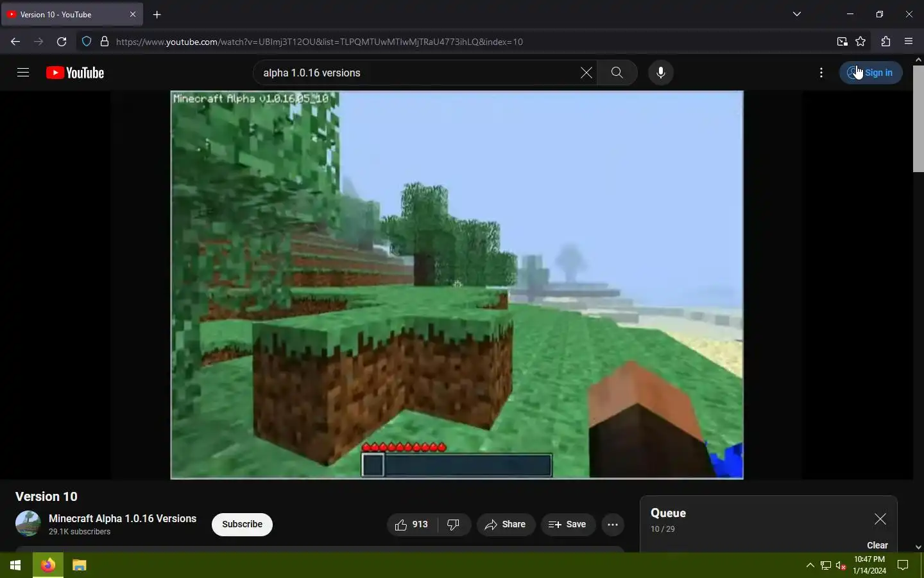Screen dimensions: 924x578
Task: Click the video player to pause
Action: click(457, 285)
